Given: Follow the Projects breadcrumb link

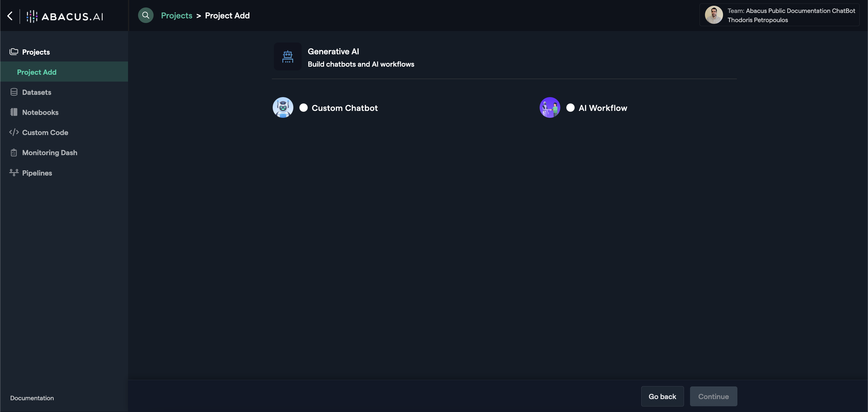Looking at the screenshot, I should (x=177, y=16).
